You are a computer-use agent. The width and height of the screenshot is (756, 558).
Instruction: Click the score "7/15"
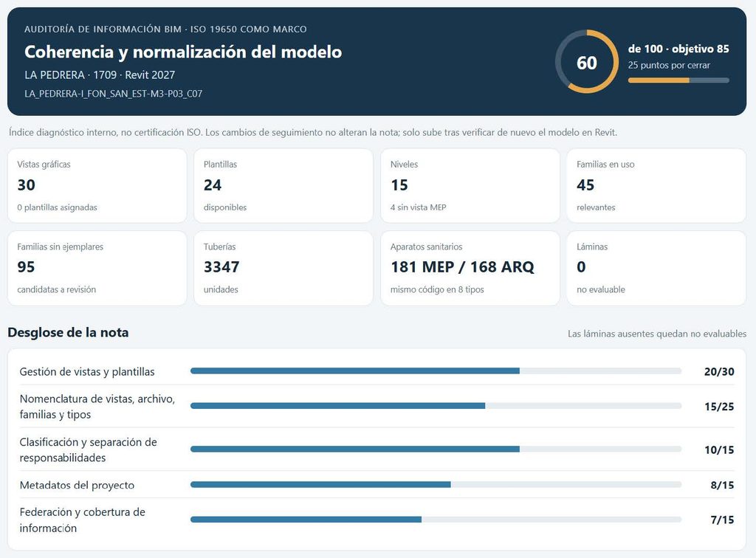(722, 520)
